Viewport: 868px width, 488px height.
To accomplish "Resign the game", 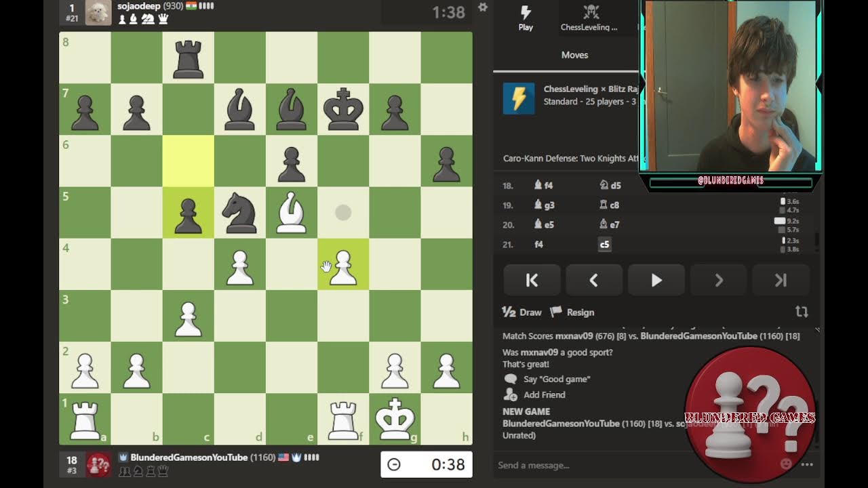I will pyautogui.click(x=572, y=312).
